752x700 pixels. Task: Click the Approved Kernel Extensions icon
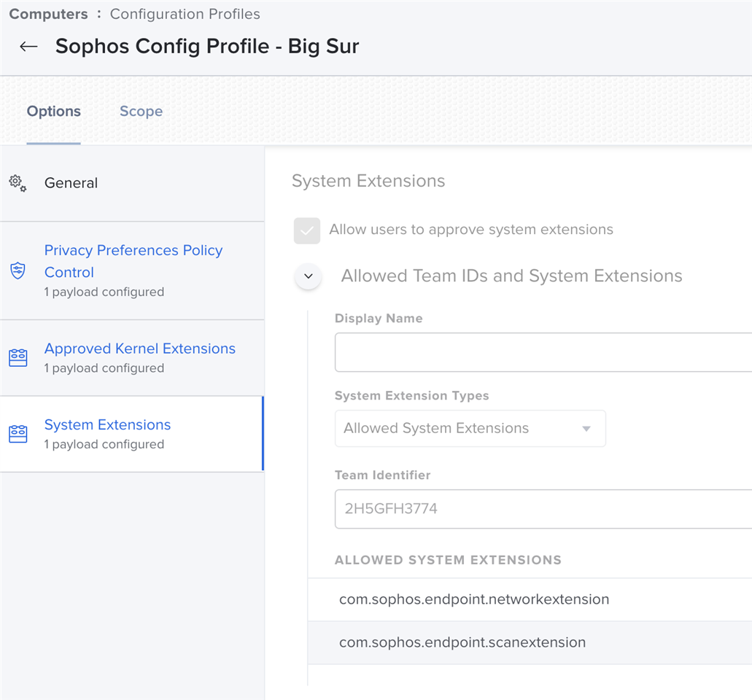pos(18,358)
